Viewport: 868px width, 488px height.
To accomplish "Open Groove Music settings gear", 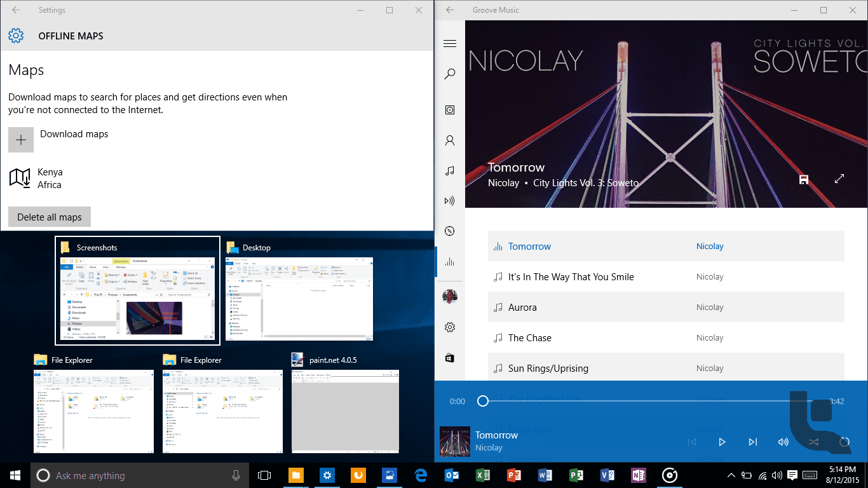I will click(450, 327).
